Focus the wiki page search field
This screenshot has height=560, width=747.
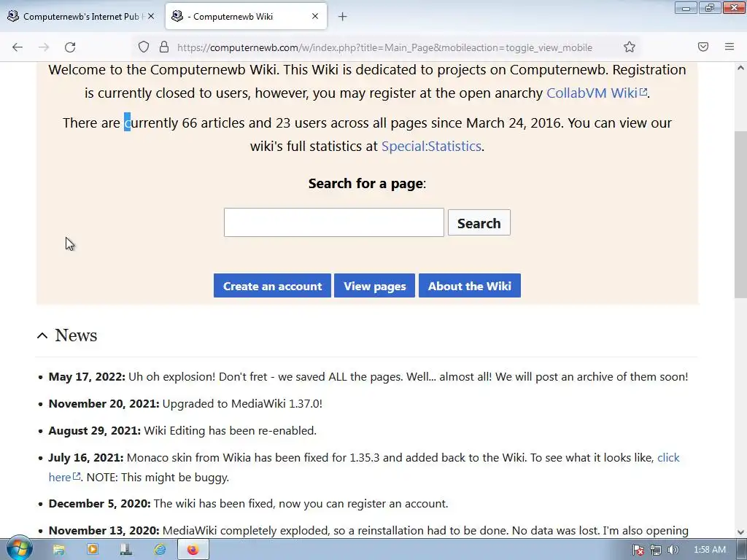click(333, 222)
